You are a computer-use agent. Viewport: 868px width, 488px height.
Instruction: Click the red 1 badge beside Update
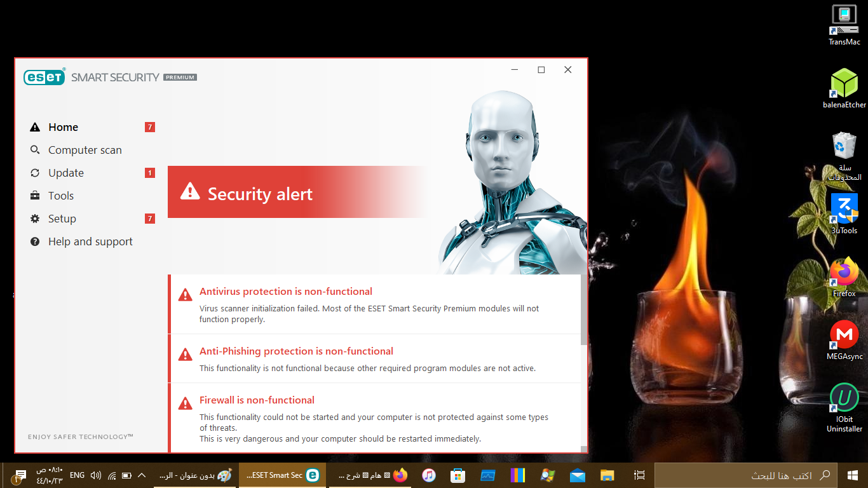tap(150, 173)
